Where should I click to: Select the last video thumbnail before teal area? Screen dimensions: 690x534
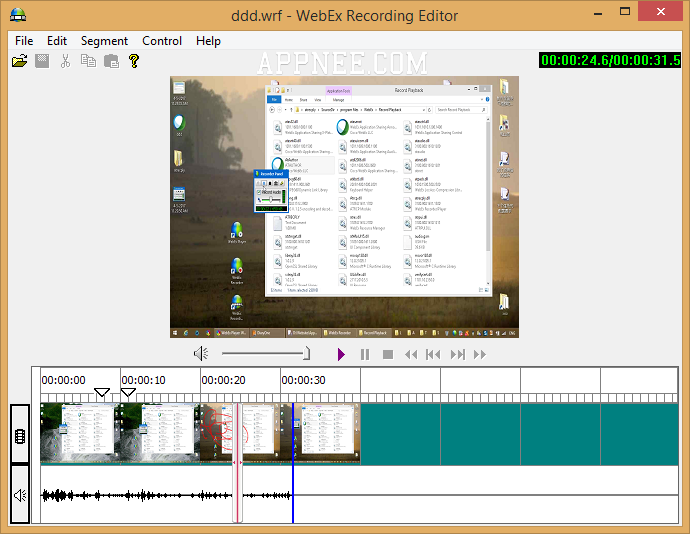point(320,434)
